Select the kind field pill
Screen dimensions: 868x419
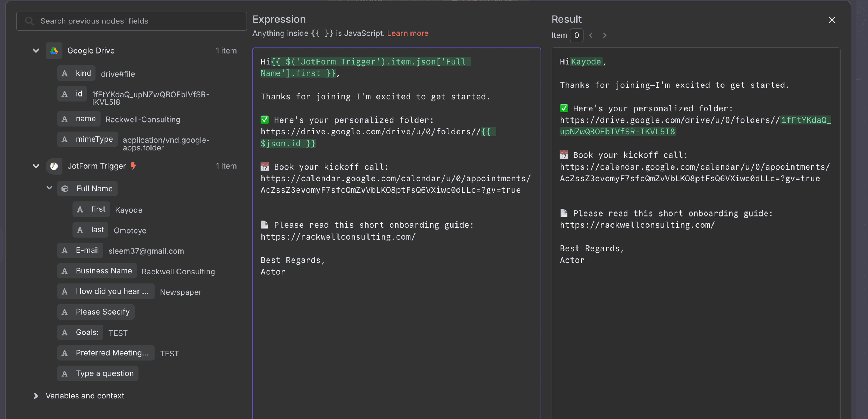(x=76, y=73)
